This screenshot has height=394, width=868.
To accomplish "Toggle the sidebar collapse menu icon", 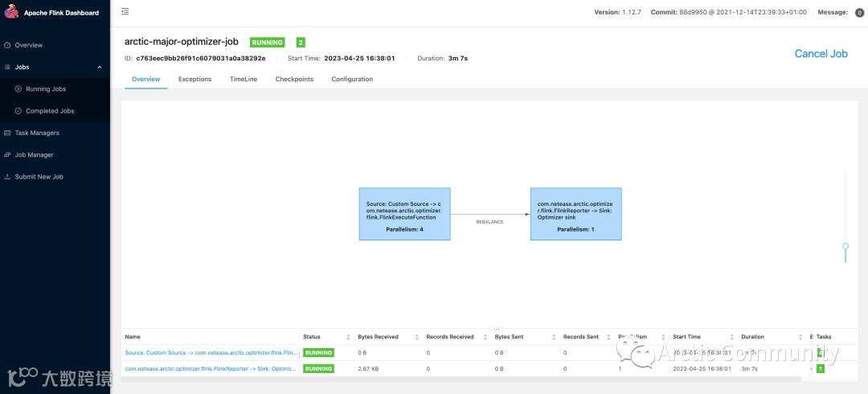I will tap(125, 11).
